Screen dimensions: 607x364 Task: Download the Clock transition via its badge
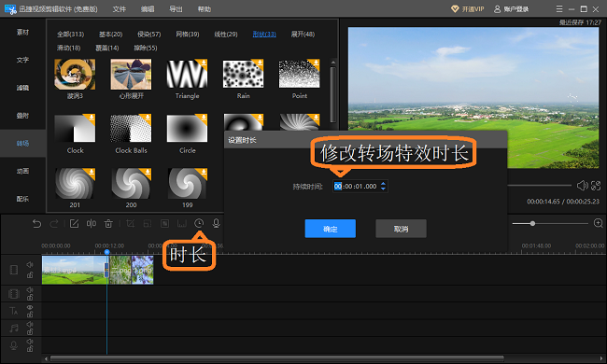[91, 118]
